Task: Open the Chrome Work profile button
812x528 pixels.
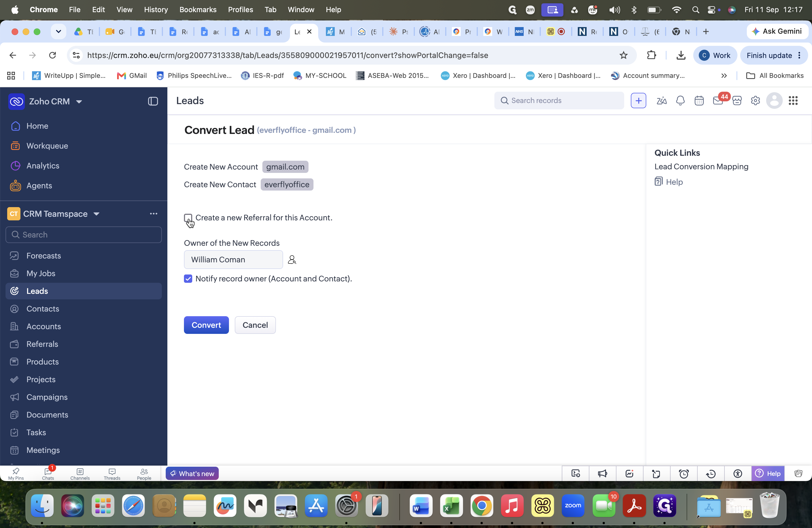Action: 715,55
